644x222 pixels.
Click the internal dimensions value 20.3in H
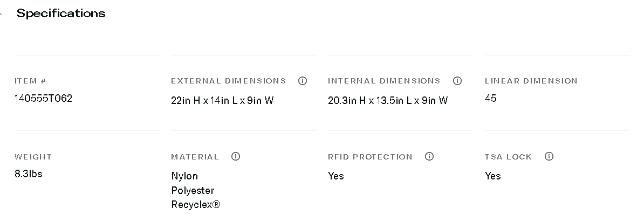[x=387, y=100]
